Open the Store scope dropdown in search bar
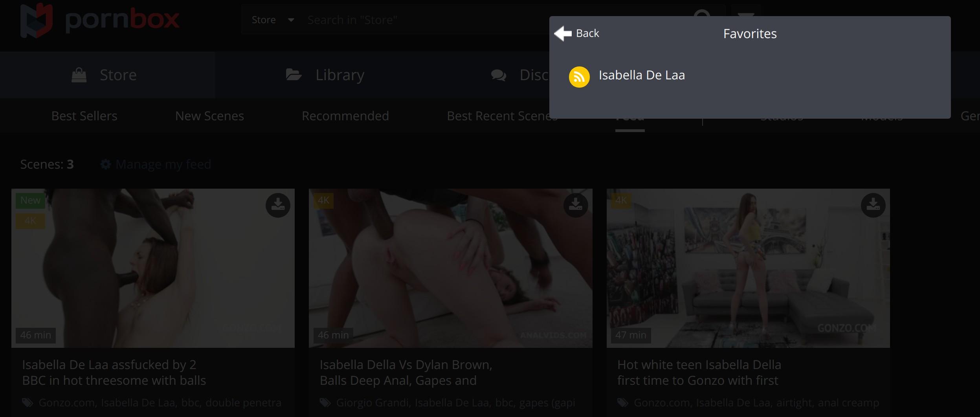This screenshot has width=980, height=417. coord(272,20)
